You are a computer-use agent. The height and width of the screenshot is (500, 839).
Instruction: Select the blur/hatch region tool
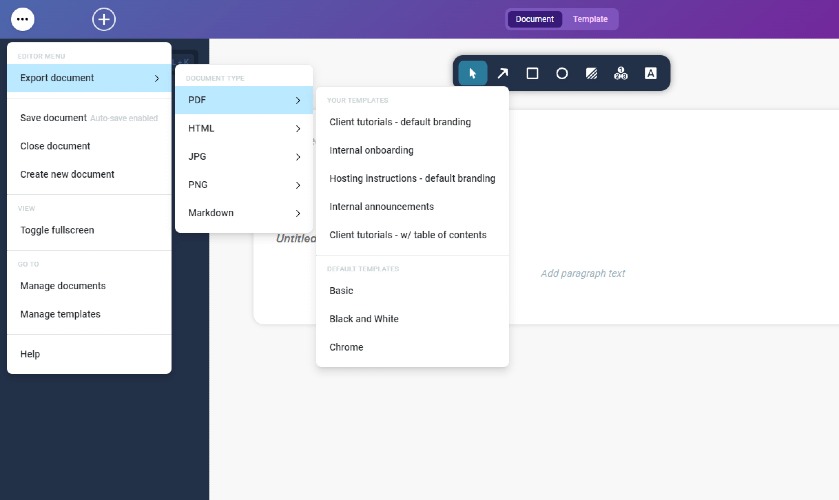tap(591, 73)
